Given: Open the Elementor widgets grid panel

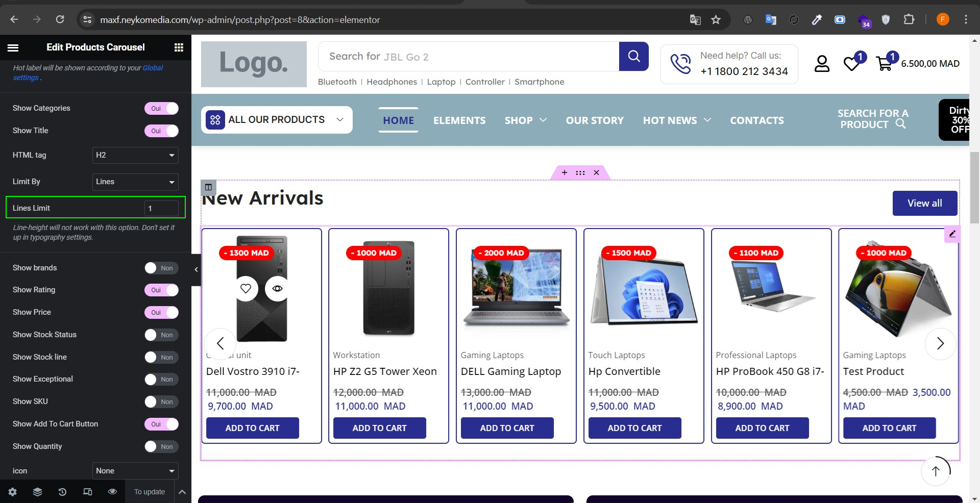Looking at the screenshot, I should (179, 47).
